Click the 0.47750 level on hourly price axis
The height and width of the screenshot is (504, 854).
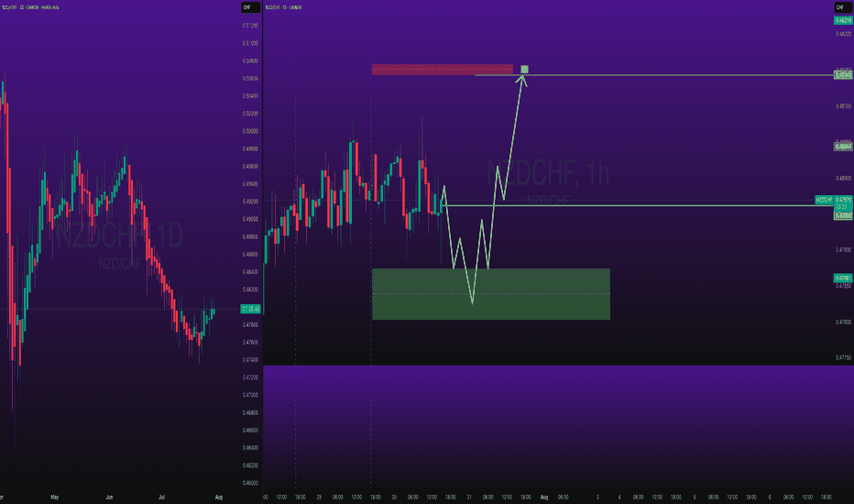843,358
